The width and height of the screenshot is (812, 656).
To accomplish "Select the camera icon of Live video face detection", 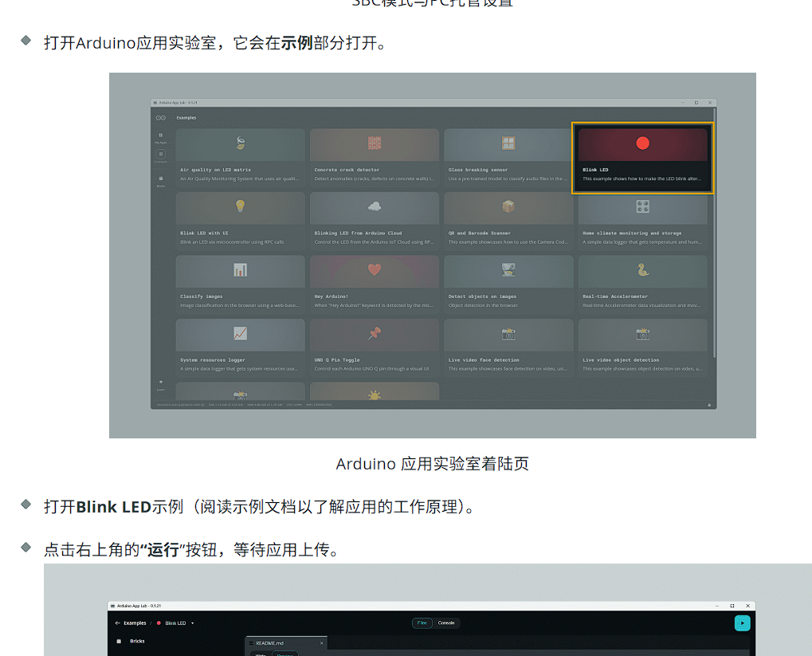I will [x=508, y=334].
